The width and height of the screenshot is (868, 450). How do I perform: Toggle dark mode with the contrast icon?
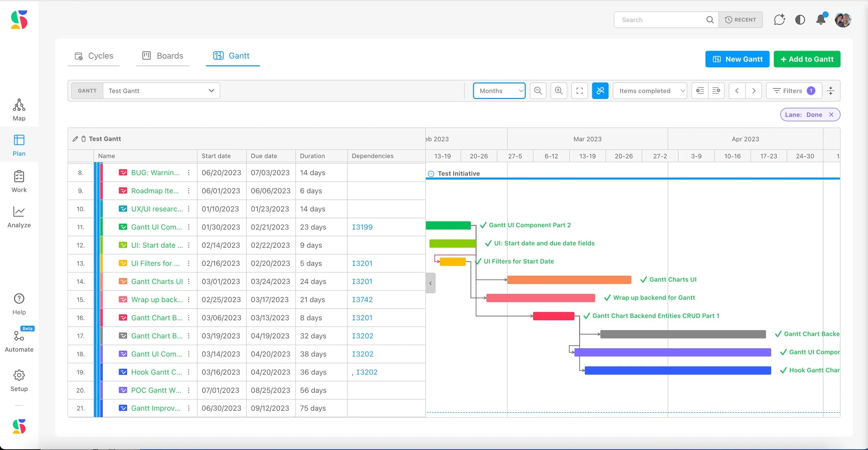coord(800,20)
